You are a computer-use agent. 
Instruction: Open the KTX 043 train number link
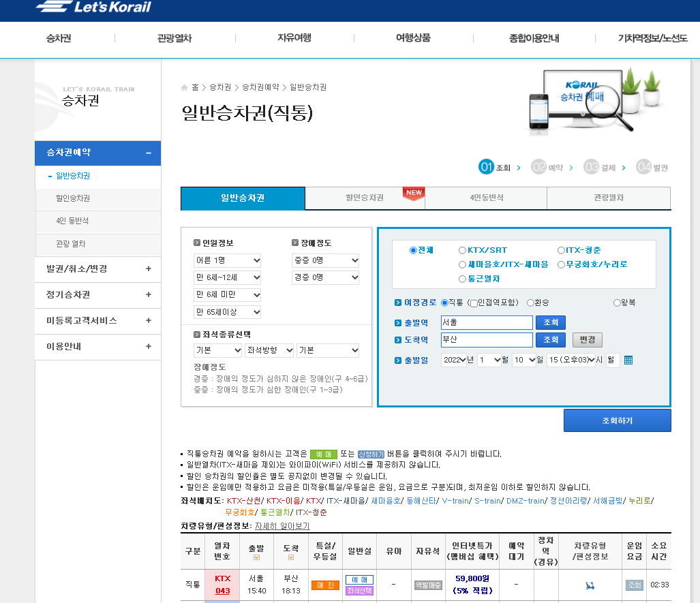pyautogui.click(x=222, y=591)
